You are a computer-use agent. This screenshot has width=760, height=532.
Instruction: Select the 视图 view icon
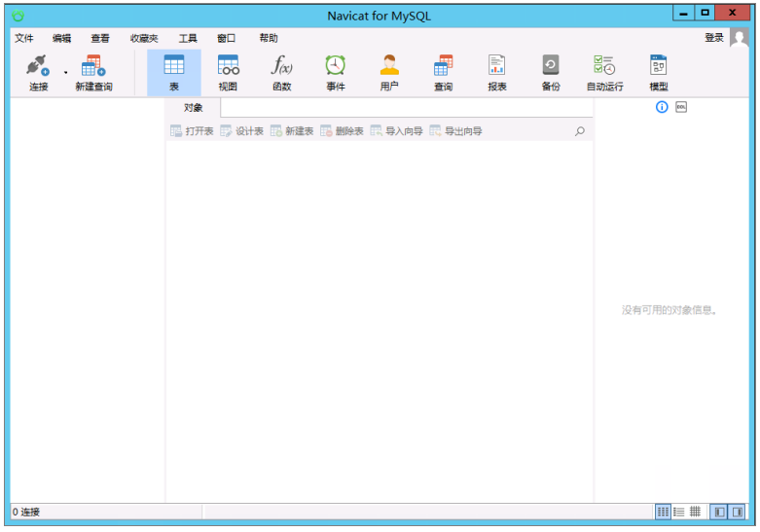(228, 73)
